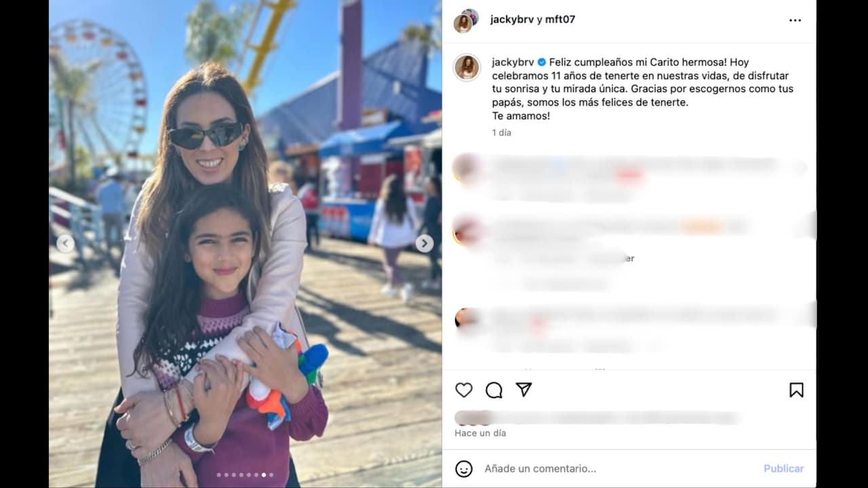Image resolution: width=868 pixels, height=488 pixels.
Task: Click the 'Hace un día' post timestamp
Action: click(480, 433)
